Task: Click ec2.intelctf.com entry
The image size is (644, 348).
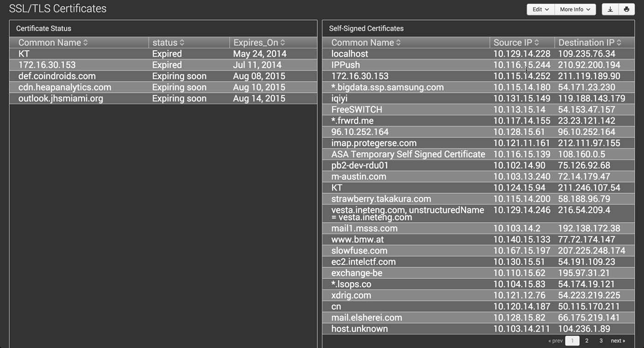Action: click(364, 262)
